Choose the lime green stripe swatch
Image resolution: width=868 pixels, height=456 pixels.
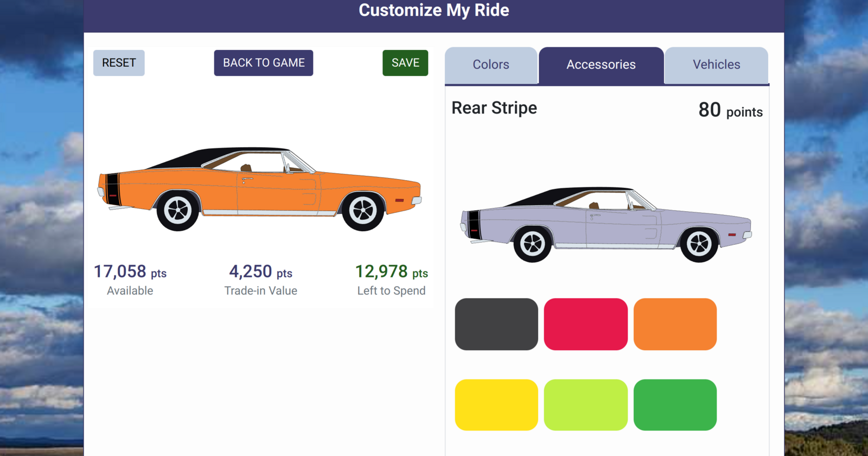[585, 405]
